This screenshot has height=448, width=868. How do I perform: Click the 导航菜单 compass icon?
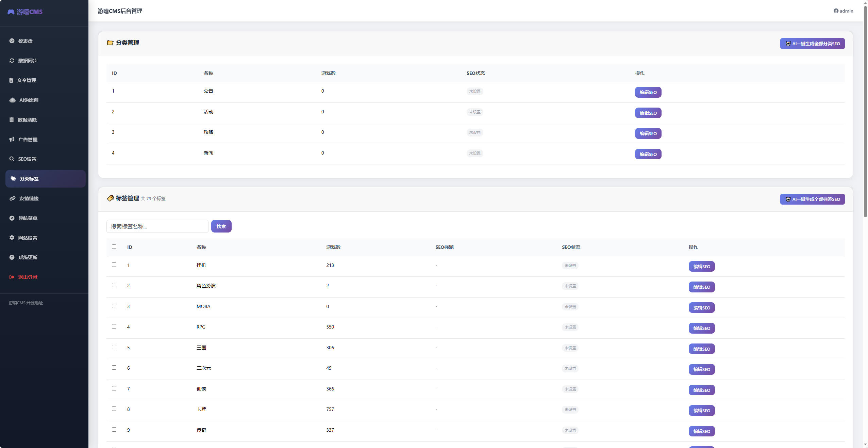12,218
